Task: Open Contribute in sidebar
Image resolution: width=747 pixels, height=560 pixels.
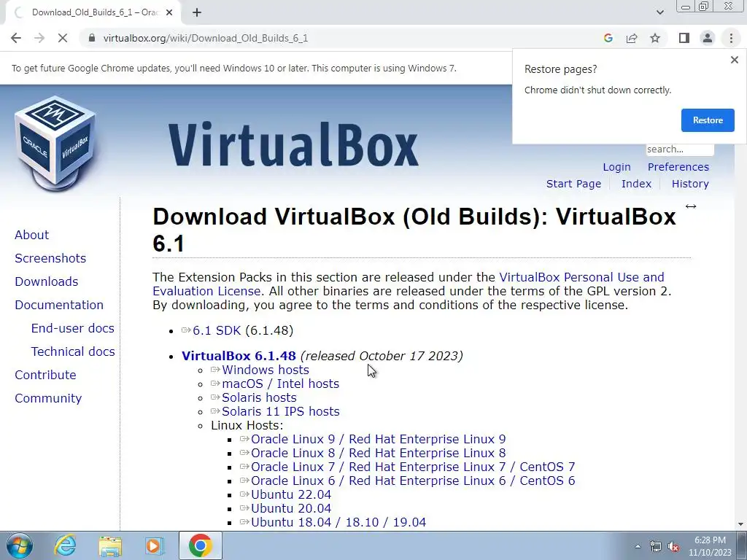Action: 45,375
